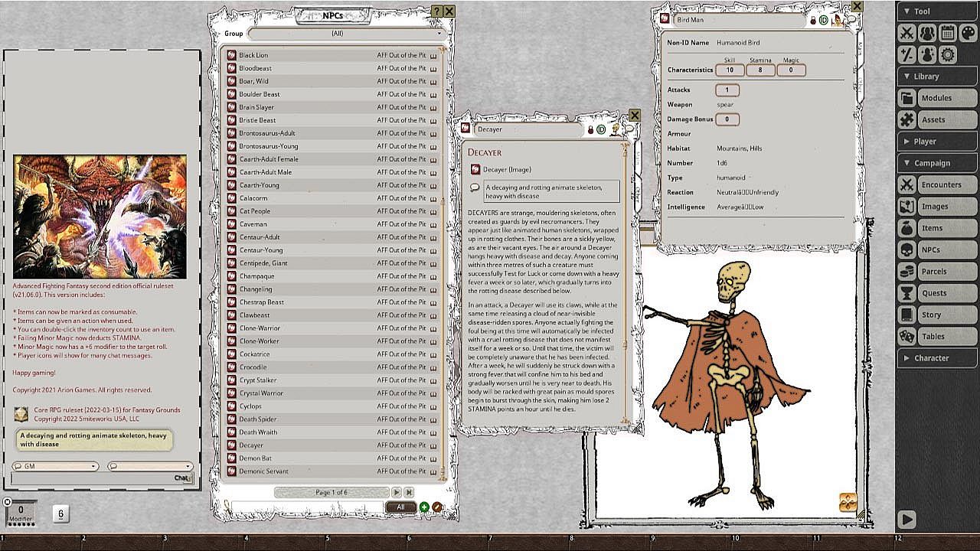Toggle the lock on Bird Man sheet

[813, 20]
